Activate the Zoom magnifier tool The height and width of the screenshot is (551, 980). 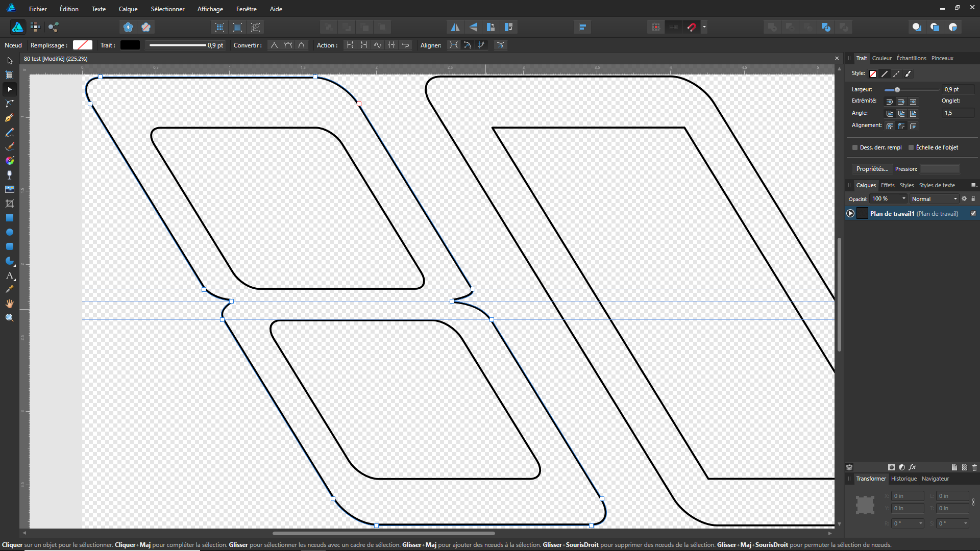tap(9, 318)
